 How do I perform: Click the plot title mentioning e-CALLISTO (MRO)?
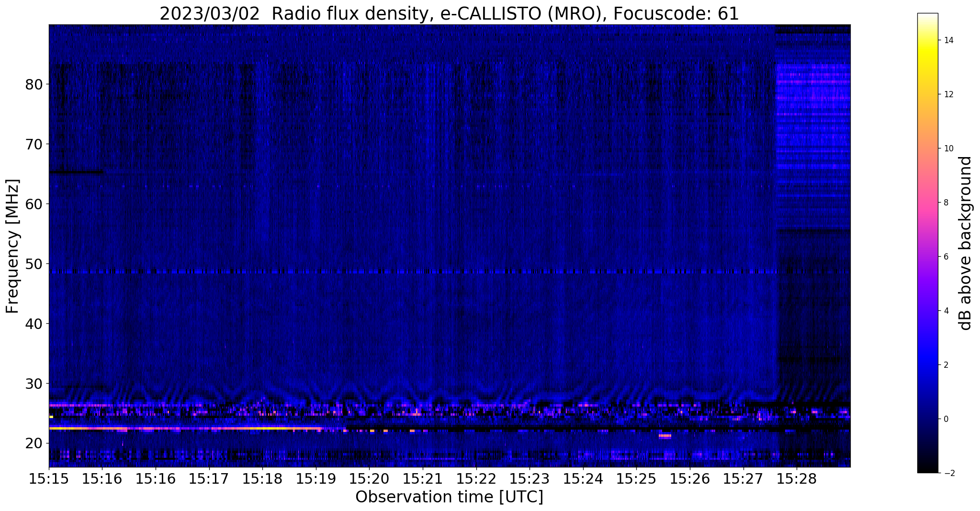[x=449, y=13]
